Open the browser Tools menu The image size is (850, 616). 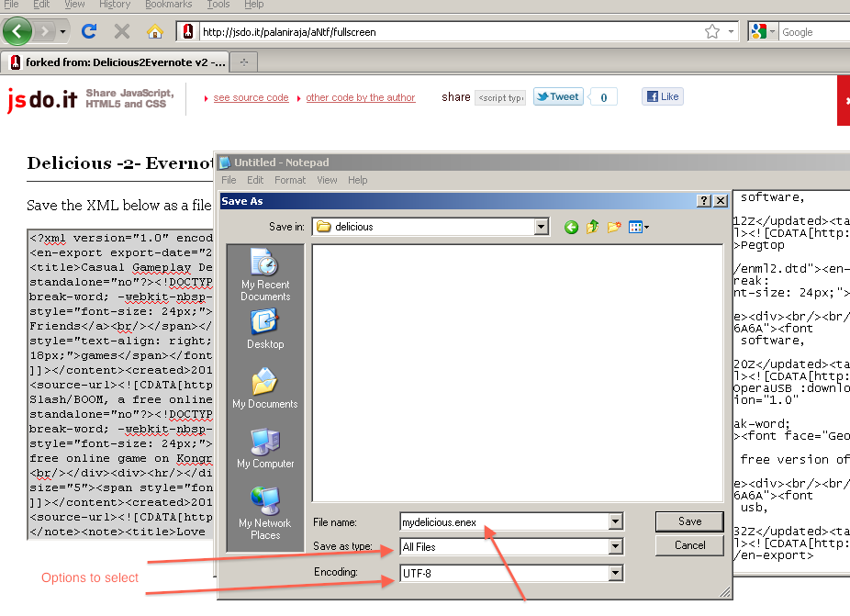[x=218, y=5]
